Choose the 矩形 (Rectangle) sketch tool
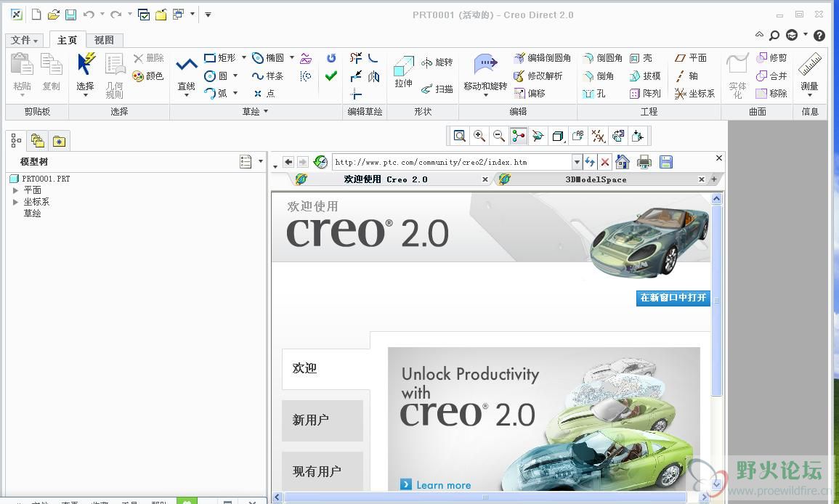Screen dimensions: 839x504 click(220, 58)
